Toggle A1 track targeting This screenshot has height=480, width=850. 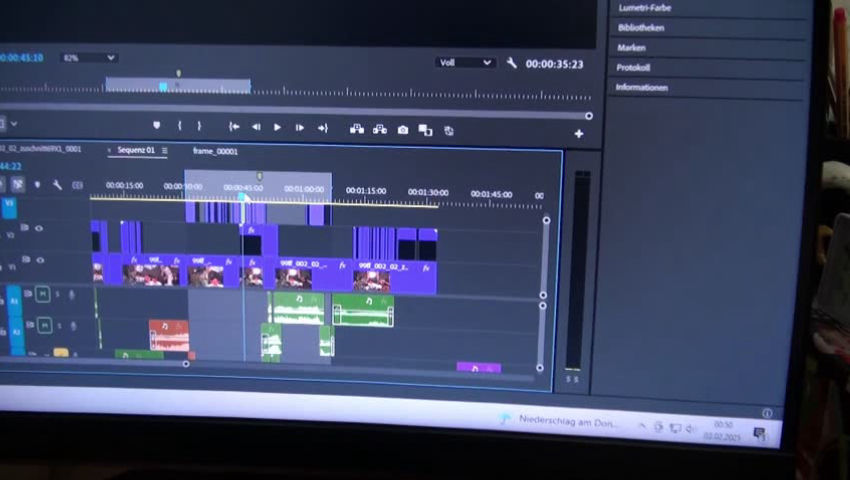coord(14,300)
